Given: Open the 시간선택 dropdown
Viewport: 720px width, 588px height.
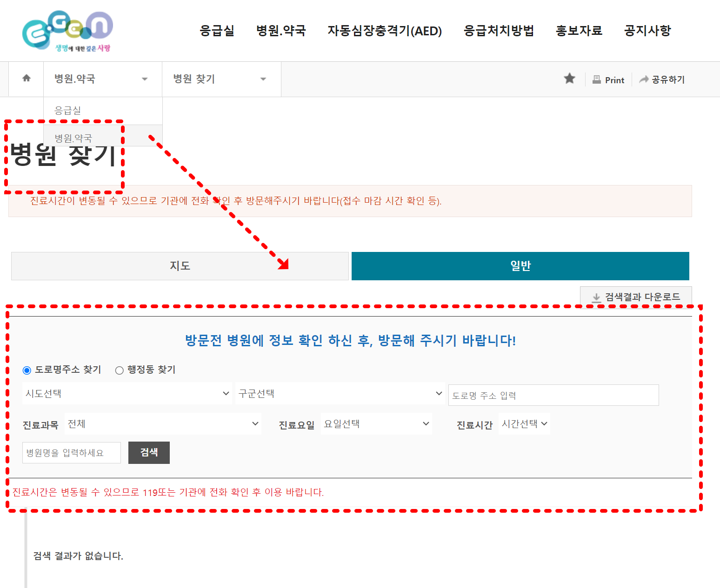Looking at the screenshot, I should tap(524, 423).
